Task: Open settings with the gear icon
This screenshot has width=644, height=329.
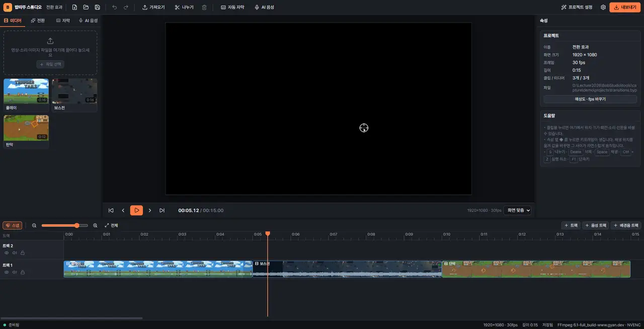Action: click(x=603, y=8)
